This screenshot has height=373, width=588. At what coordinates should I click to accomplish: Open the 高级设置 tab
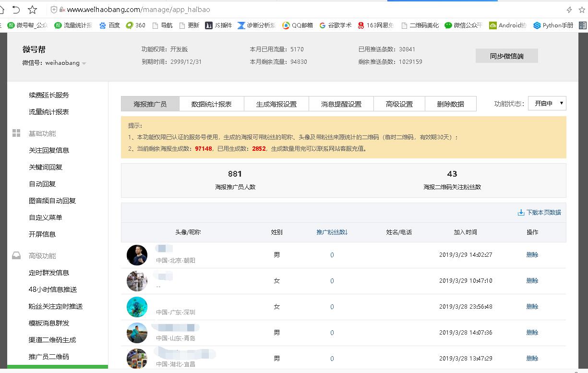click(399, 103)
